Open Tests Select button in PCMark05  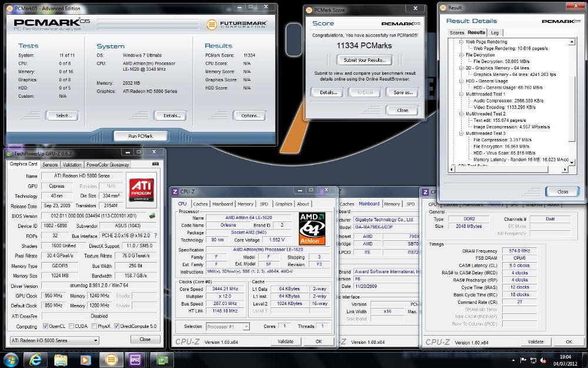[x=64, y=115]
